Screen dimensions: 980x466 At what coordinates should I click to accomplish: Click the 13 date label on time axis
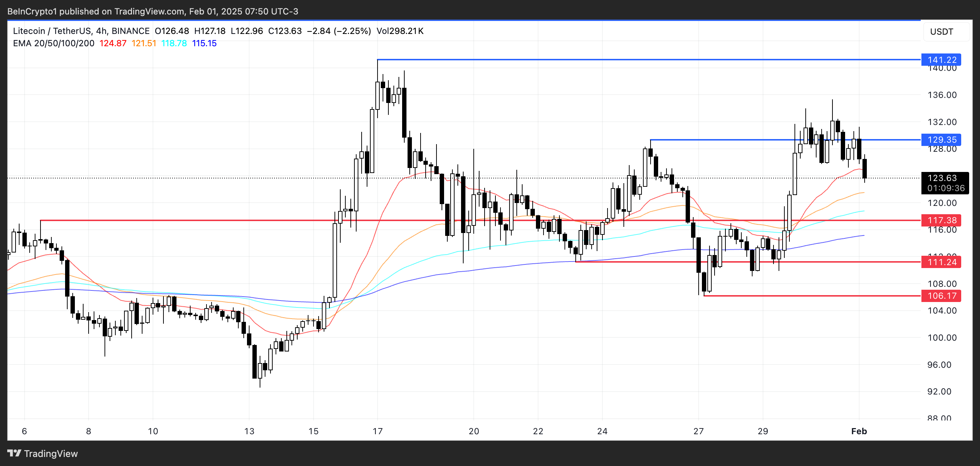click(x=249, y=431)
